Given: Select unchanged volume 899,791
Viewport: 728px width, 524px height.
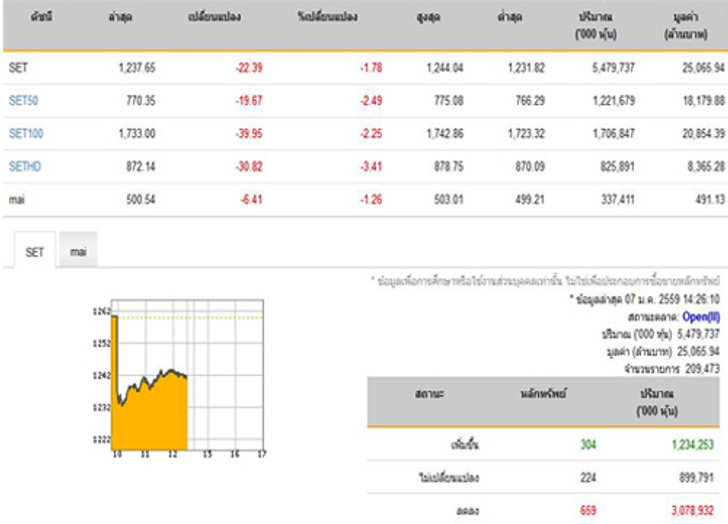Looking at the screenshot, I should [696, 477].
